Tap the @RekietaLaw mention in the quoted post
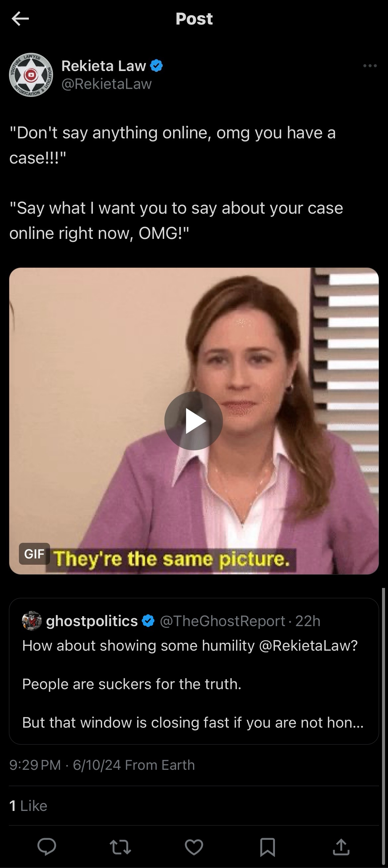This screenshot has width=388, height=868. pyautogui.click(x=308, y=646)
